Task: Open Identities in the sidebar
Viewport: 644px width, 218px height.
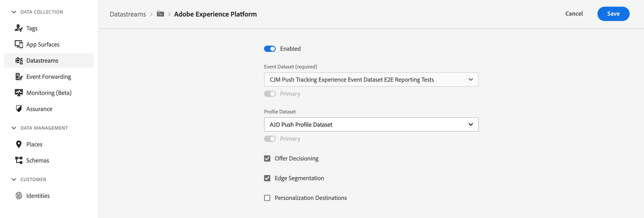Action: click(x=49, y=196)
